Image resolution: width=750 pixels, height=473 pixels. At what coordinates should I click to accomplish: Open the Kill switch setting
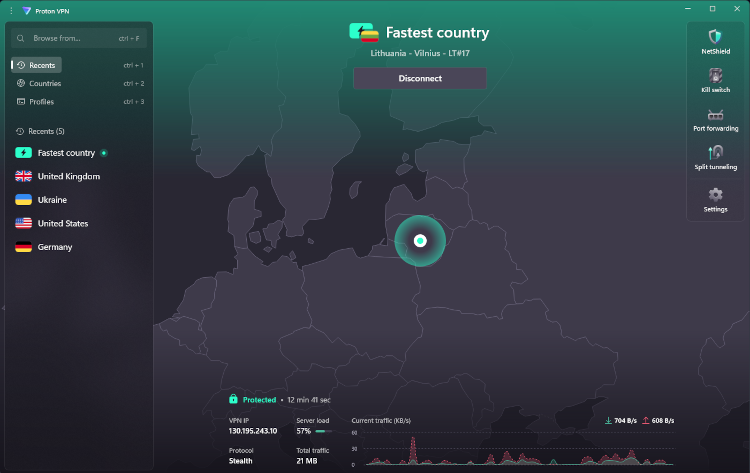tap(715, 80)
